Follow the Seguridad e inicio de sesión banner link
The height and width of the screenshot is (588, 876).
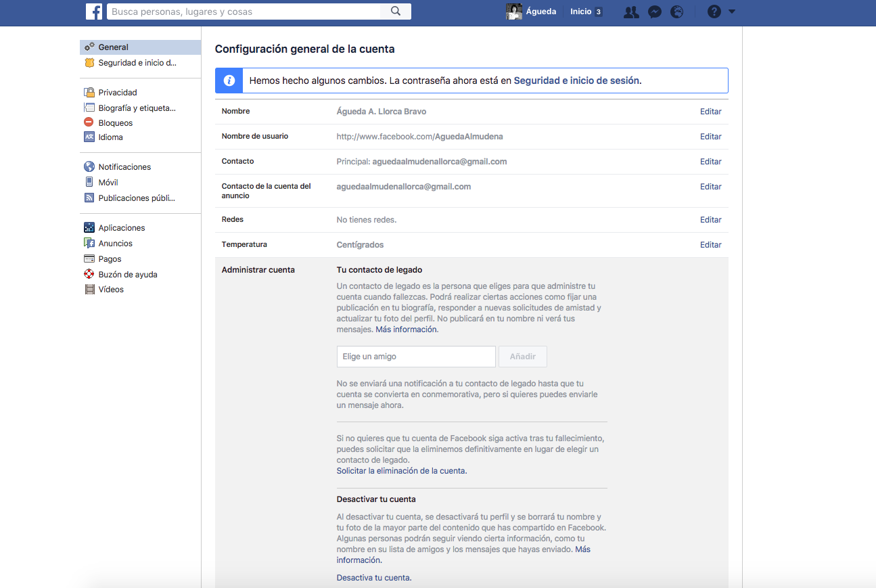point(576,80)
